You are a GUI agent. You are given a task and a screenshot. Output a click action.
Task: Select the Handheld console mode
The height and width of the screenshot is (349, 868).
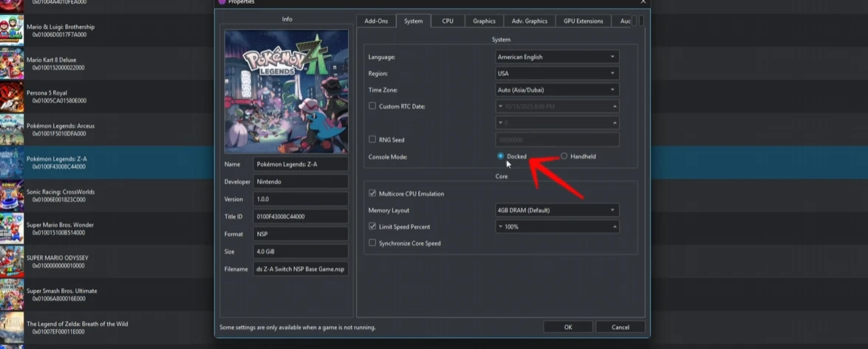tap(564, 156)
